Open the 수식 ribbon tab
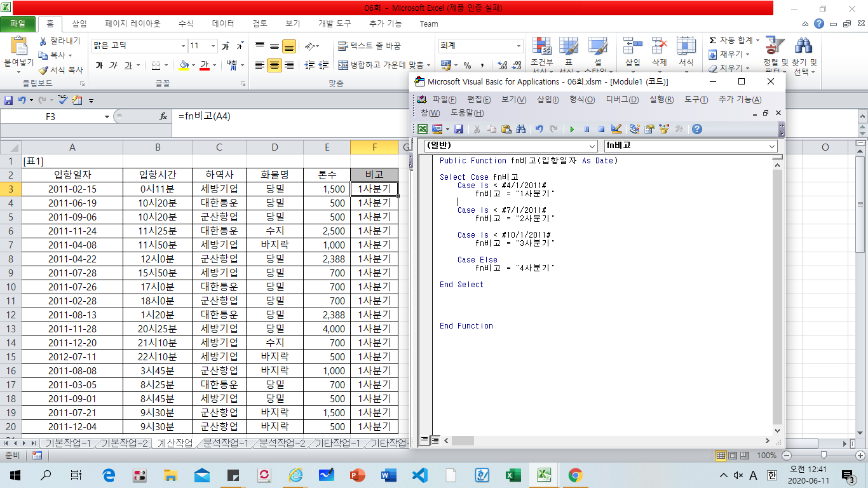The width and height of the screenshot is (868, 488). [186, 24]
